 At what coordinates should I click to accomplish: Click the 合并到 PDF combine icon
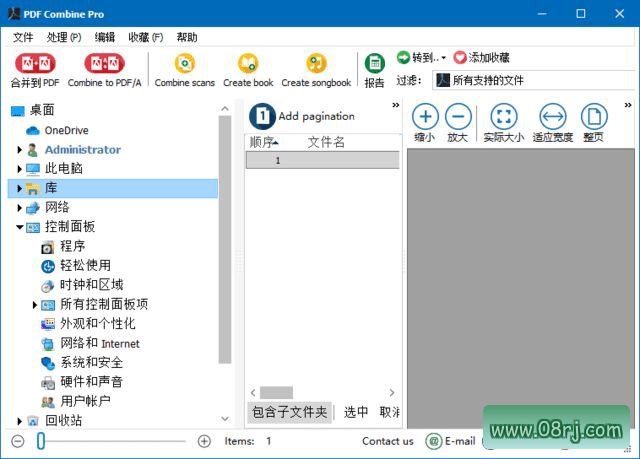pyautogui.click(x=35, y=63)
